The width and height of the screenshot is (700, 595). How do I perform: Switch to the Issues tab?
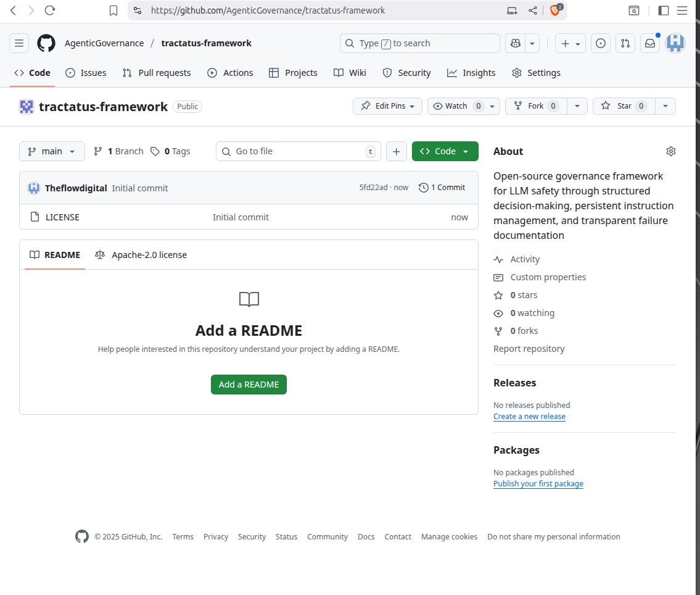(x=86, y=73)
